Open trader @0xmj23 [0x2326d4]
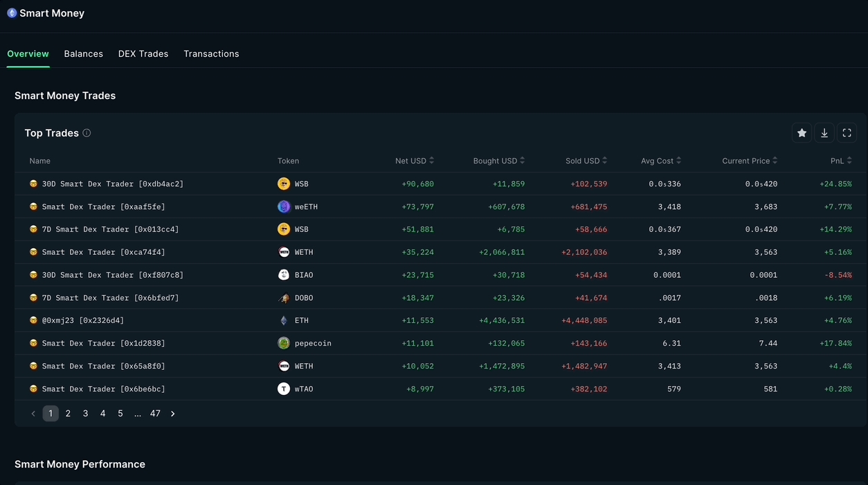Viewport: 868px width, 485px height. coord(82,321)
